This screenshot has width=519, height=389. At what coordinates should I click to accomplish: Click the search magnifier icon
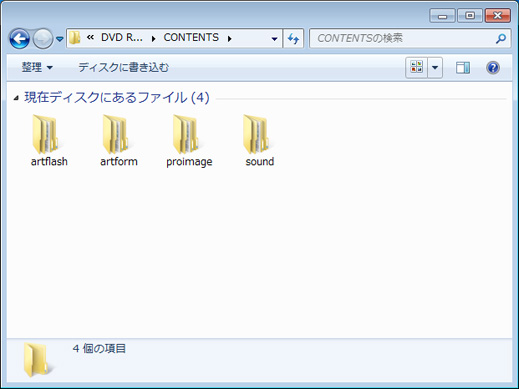click(x=500, y=39)
